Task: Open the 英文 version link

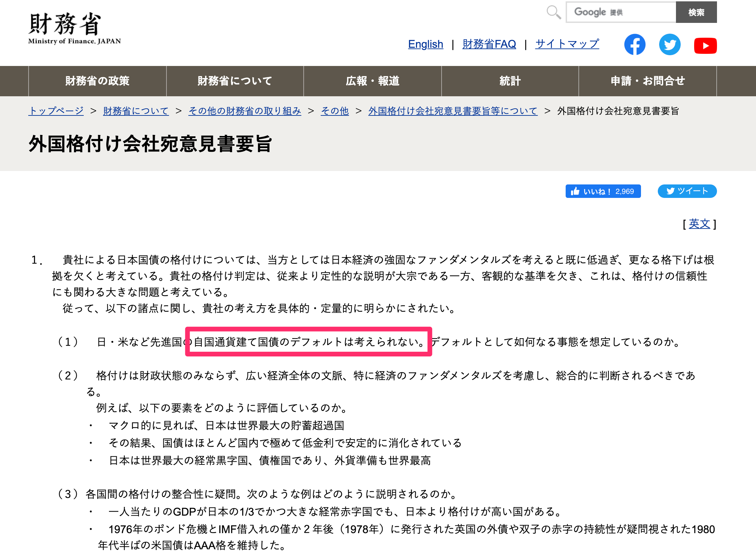Action: tap(699, 224)
